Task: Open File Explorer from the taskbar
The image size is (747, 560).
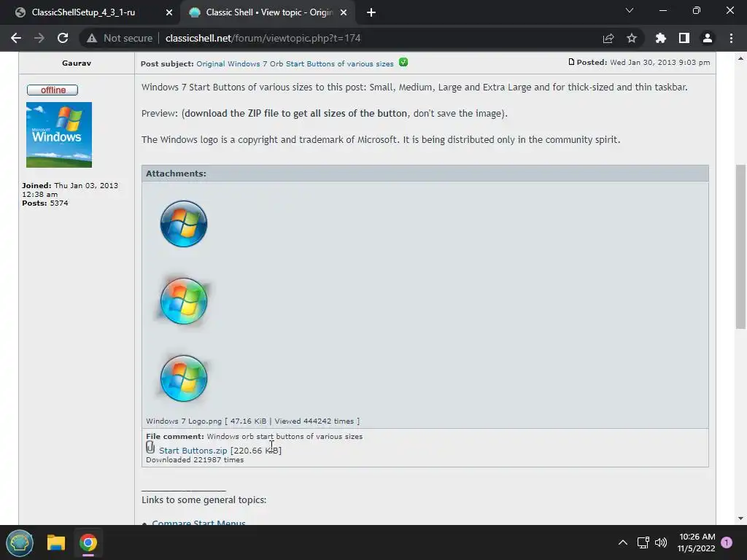Action: 55,542
